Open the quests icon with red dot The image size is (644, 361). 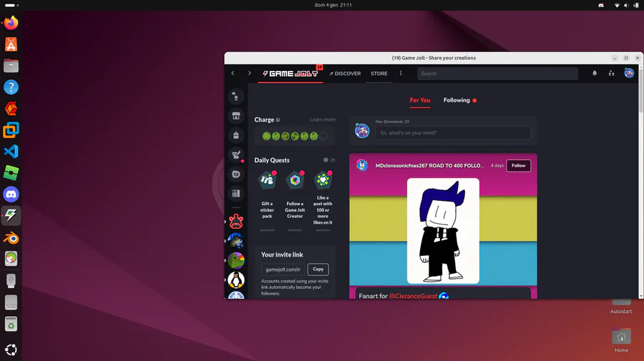click(236, 154)
